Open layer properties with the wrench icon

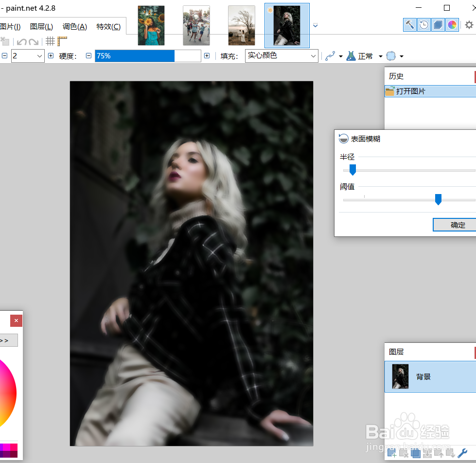pyautogui.click(x=462, y=453)
